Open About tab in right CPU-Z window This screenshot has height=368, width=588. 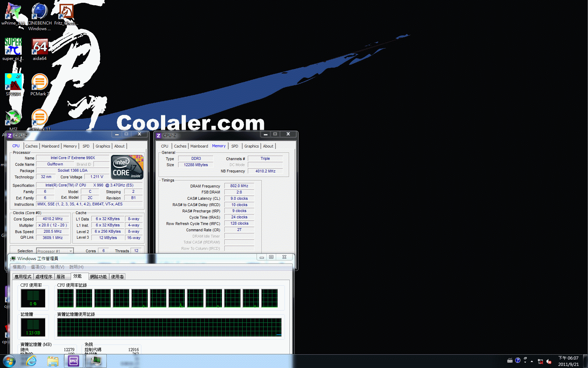(x=268, y=146)
